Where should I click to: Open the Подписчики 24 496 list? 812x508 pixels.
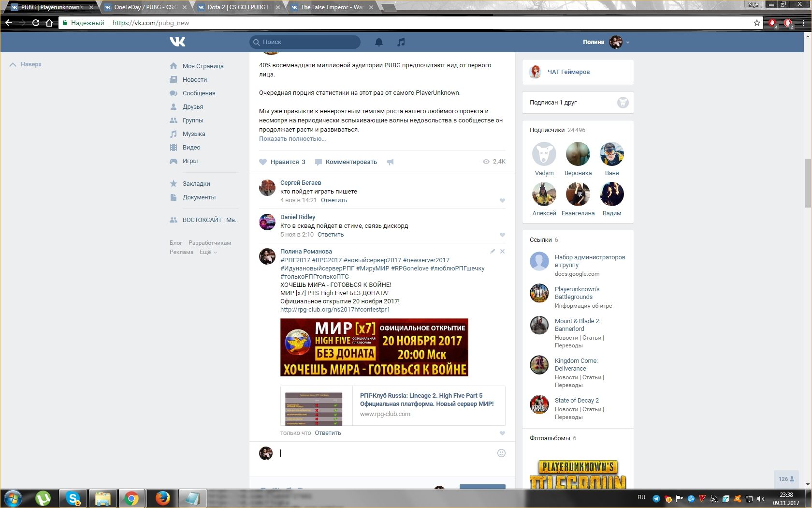pyautogui.click(x=557, y=130)
